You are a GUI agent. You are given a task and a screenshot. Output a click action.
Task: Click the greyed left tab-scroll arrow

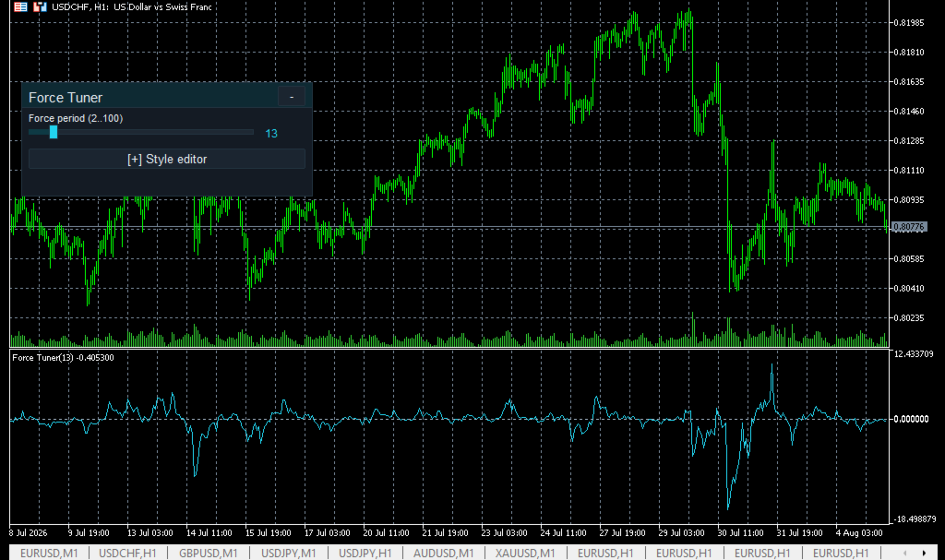pos(904,553)
